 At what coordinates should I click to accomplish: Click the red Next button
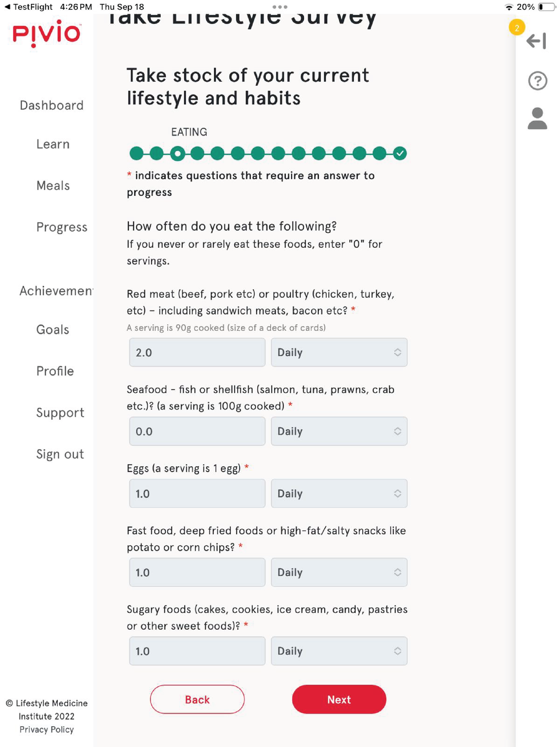339,699
